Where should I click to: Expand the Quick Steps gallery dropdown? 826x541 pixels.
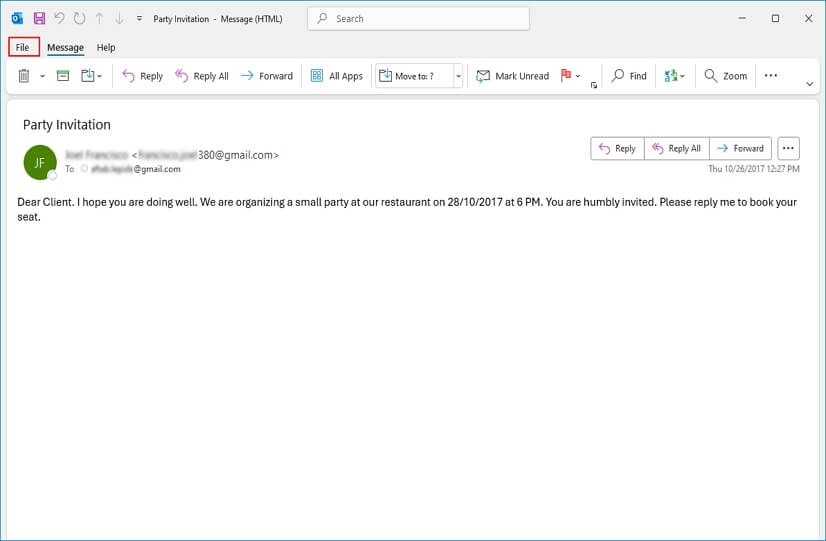point(458,76)
